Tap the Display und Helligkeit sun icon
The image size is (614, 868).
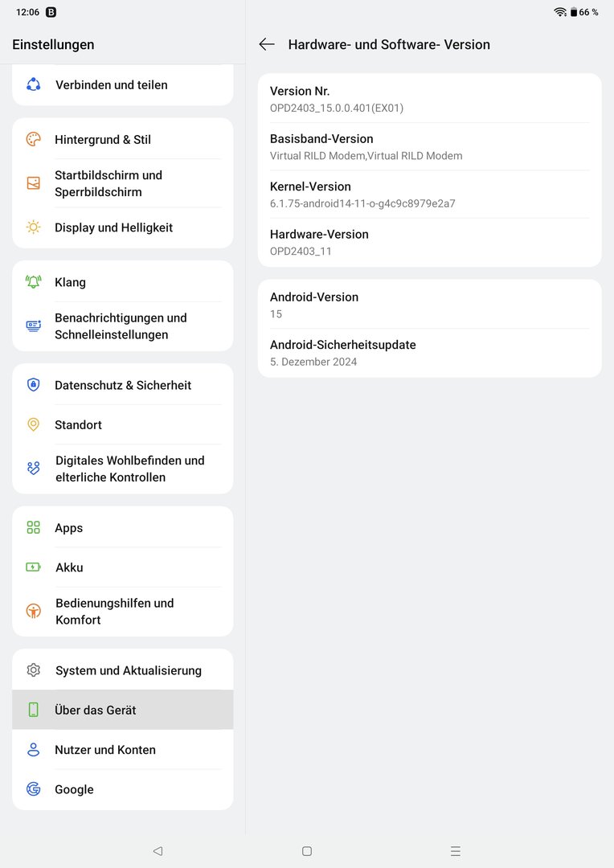[33, 227]
